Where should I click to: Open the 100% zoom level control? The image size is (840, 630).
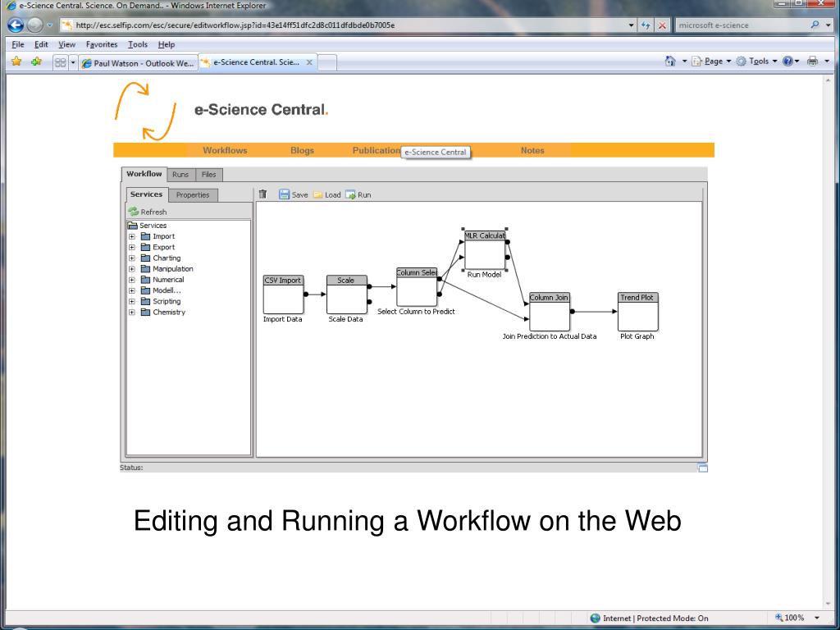(798, 619)
